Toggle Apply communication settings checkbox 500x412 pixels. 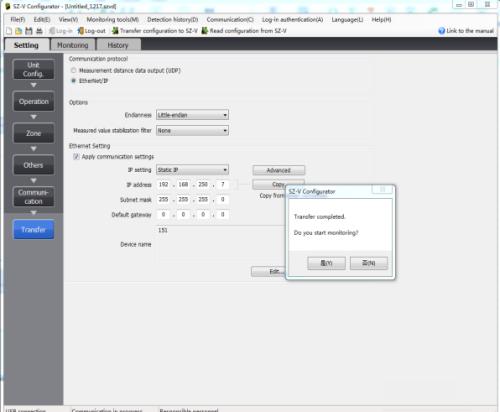tap(76, 157)
